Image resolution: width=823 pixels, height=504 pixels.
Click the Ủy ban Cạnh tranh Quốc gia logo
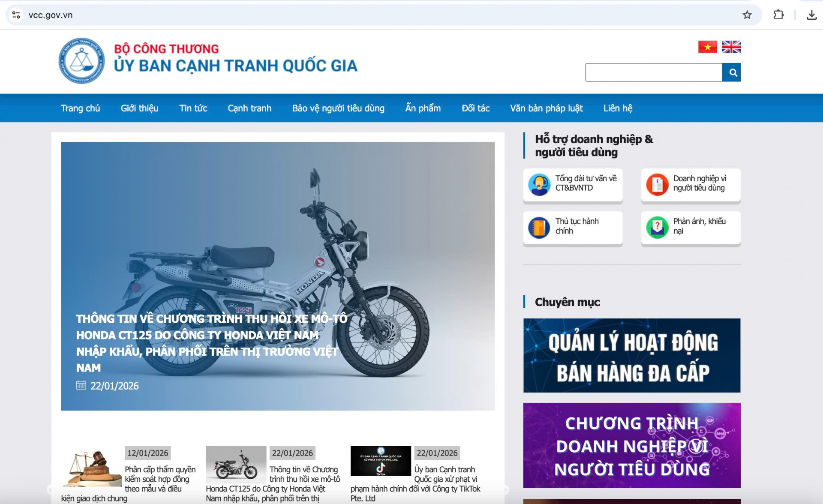(x=81, y=60)
